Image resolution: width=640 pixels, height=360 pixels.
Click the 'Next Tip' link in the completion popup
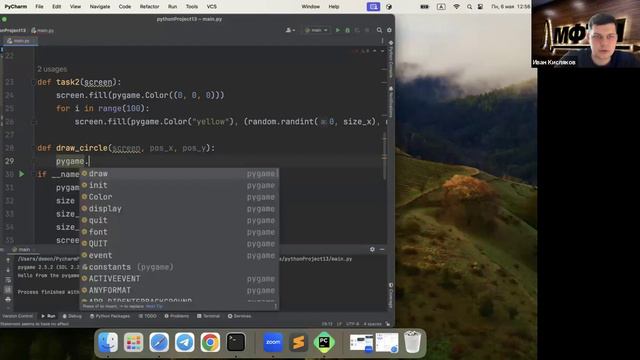point(154,306)
